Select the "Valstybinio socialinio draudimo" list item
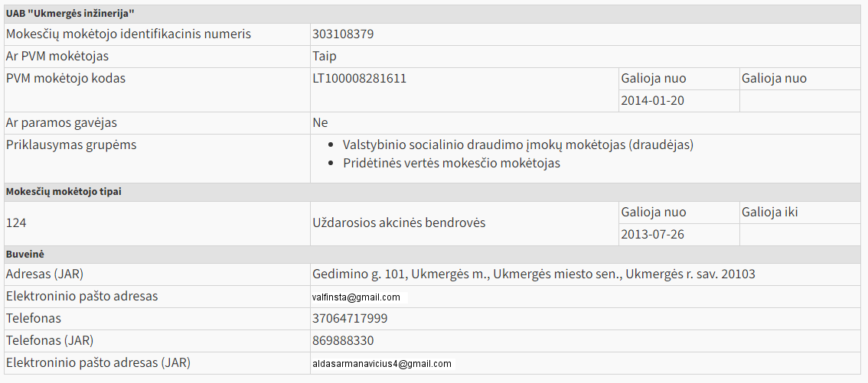 coord(517,144)
